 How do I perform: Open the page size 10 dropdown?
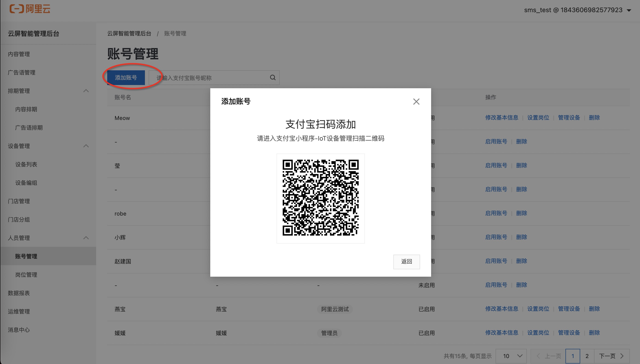(x=511, y=356)
